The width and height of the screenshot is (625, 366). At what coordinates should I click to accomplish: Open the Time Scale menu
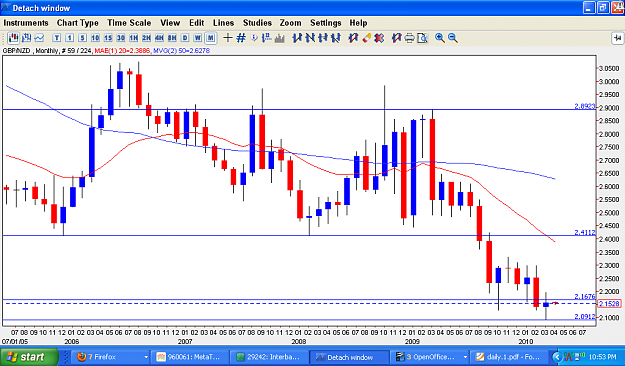click(x=129, y=23)
